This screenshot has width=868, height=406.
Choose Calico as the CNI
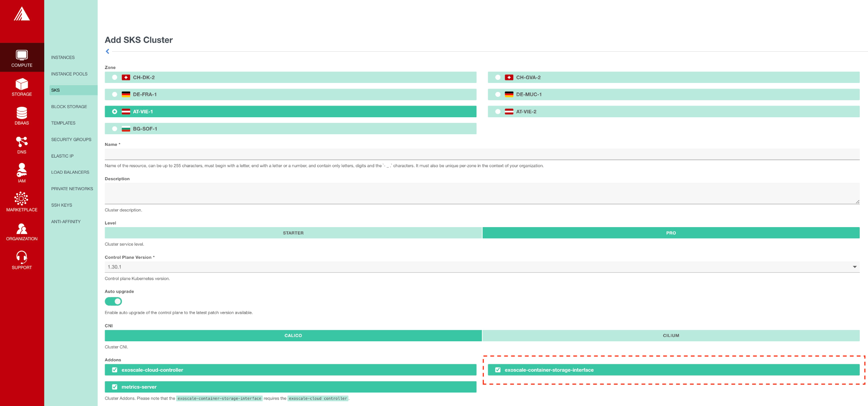[x=293, y=336]
